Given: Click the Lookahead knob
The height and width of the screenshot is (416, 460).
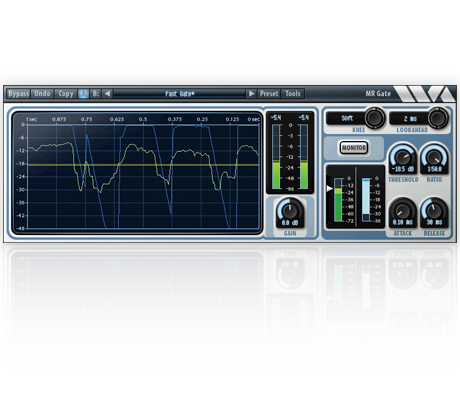Looking at the screenshot, I should (438, 117).
